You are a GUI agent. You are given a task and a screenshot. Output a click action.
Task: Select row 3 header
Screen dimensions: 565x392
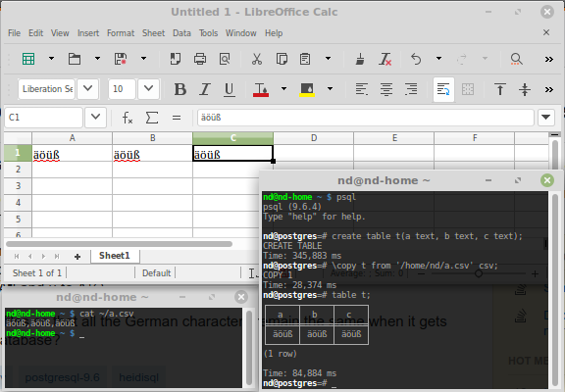click(x=18, y=186)
